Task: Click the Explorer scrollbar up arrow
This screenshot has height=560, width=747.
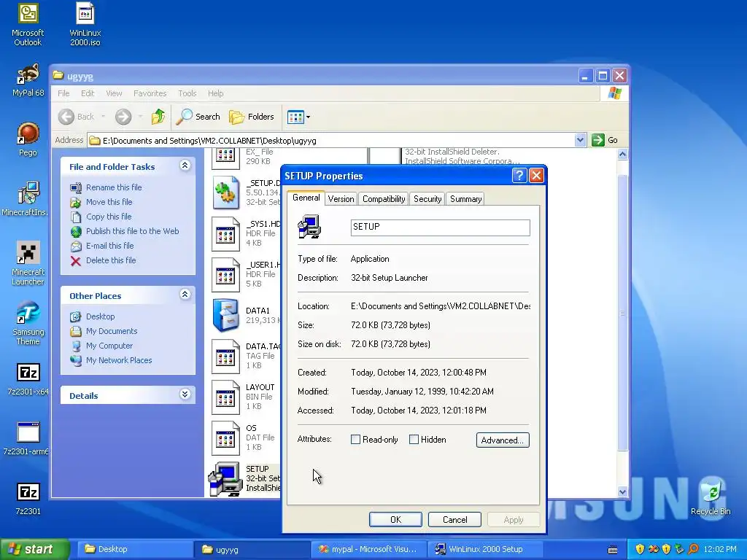Action: coord(622,155)
